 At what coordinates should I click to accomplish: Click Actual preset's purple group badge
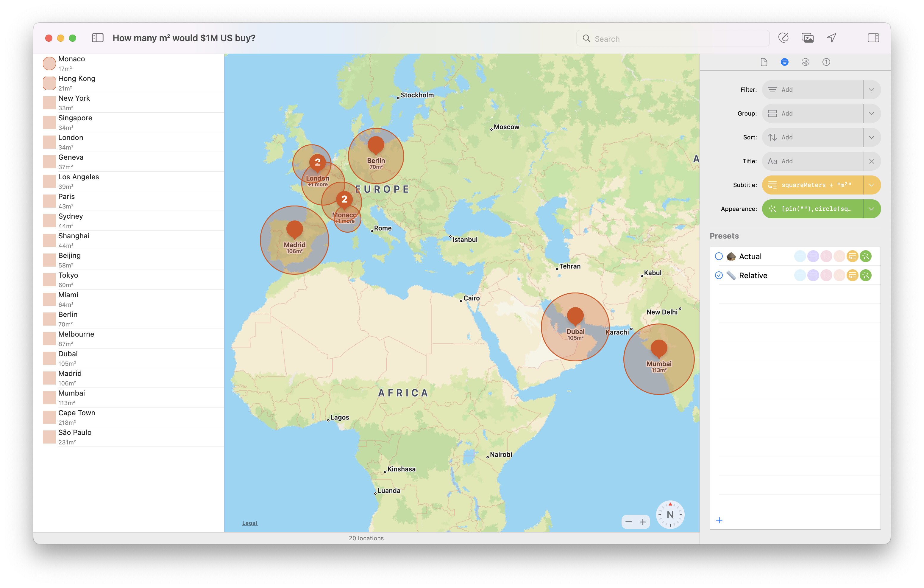pyautogui.click(x=813, y=256)
